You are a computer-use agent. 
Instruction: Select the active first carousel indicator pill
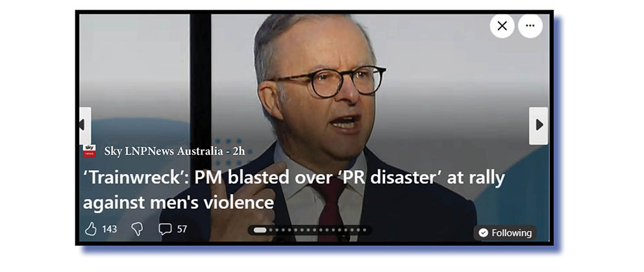point(260,230)
